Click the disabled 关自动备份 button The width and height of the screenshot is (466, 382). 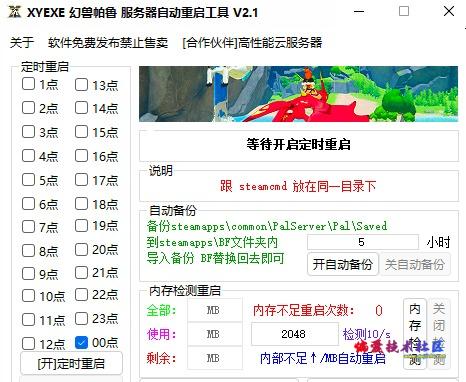(415, 264)
